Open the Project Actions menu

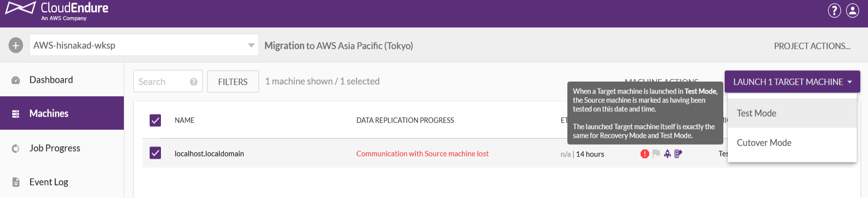(x=811, y=46)
